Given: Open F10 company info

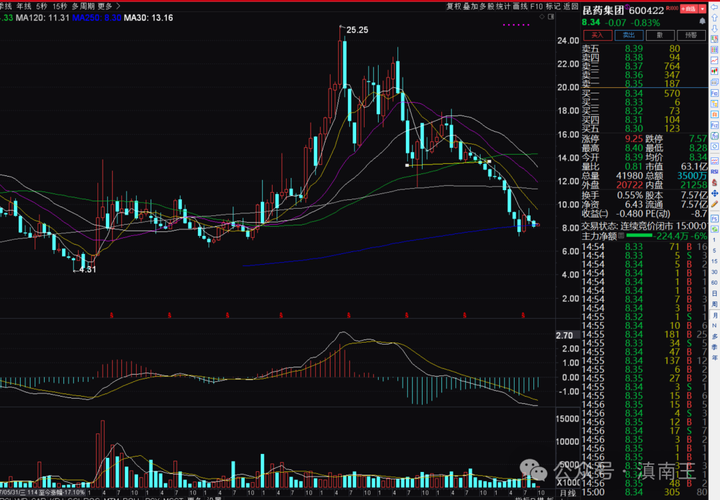Looking at the screenshot, I should pos(536,6).
